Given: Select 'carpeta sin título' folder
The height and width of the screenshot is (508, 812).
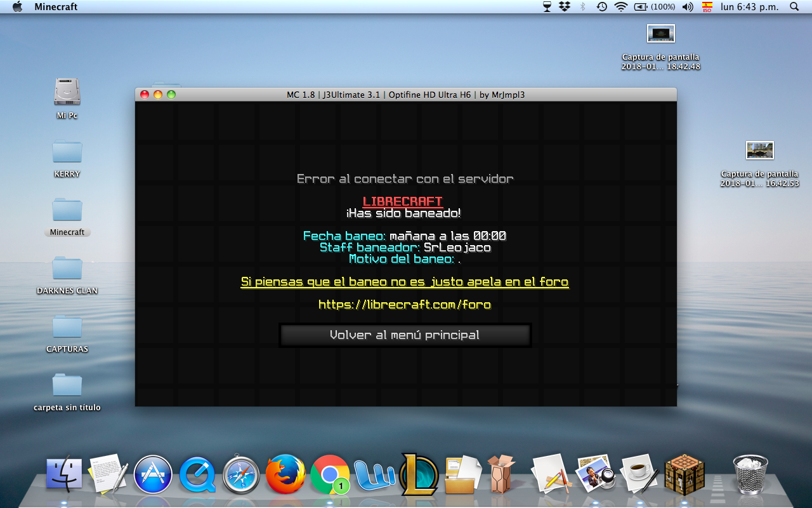Looking at the screenshot, I should click(67, 385).
